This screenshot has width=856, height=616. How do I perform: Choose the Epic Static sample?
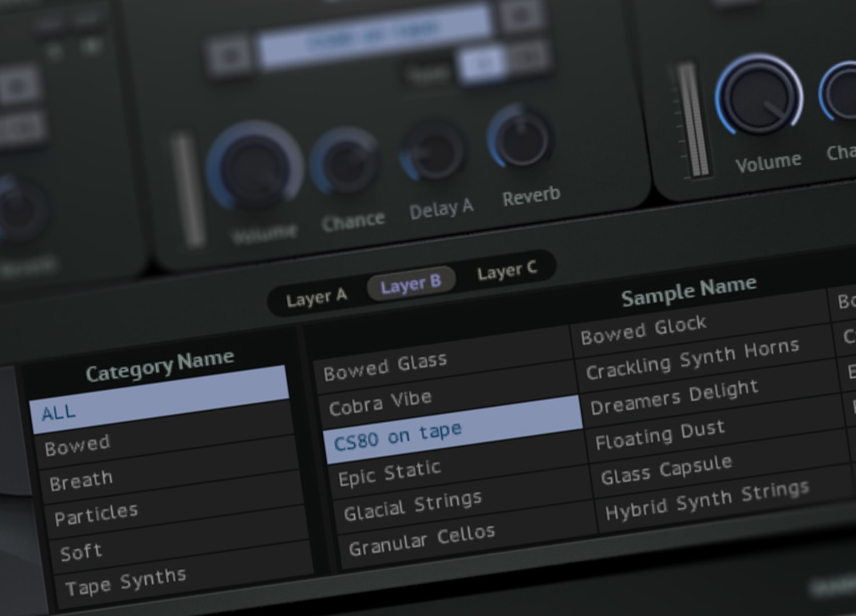pyautogui.click(x=459, y=465)
